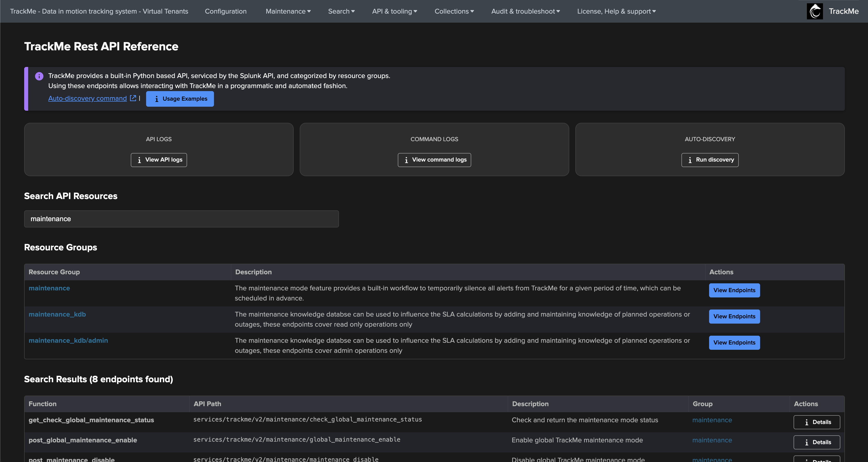Open Collections dropdown menu
868x462 pixels.
(x=454, y=11)
